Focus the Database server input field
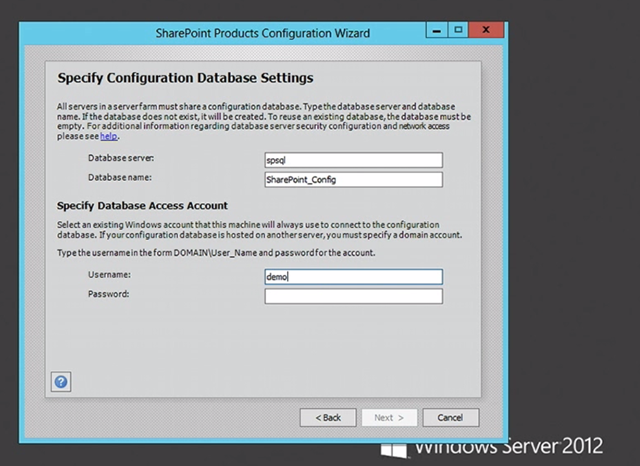Viewport: 640px width, 466px height. [353, 160]
